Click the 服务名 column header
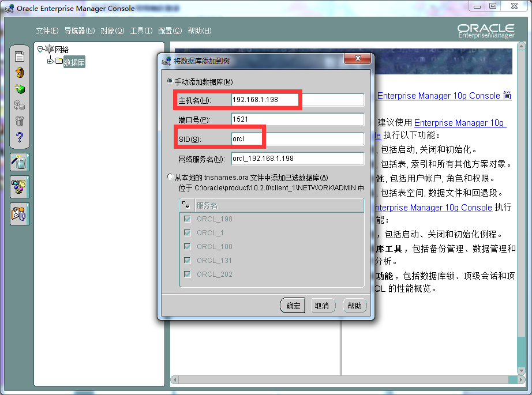 279,205
